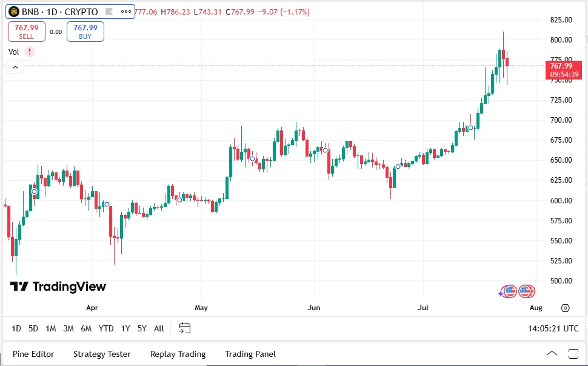Select the BNB 1D CRYPTO symbol title
The image size is (588, 366).
[59, 12]
